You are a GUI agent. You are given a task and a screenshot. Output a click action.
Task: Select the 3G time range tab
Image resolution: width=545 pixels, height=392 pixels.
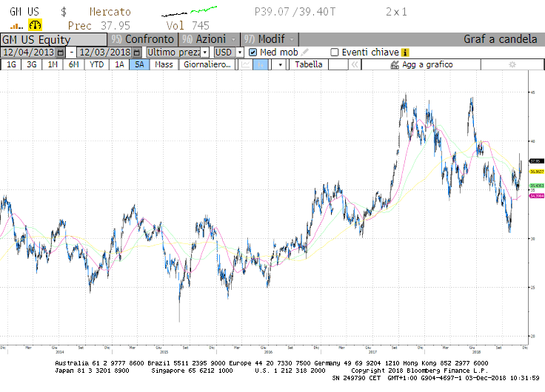(32, 64)
